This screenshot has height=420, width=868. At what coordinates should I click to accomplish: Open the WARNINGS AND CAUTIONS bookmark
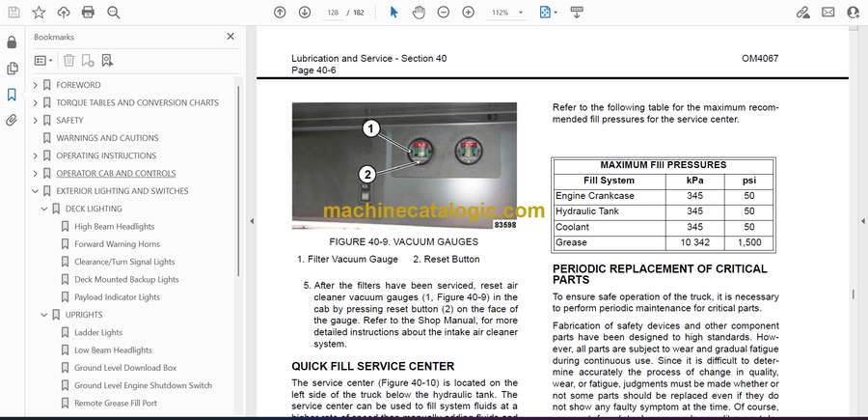tap(107, 138)
